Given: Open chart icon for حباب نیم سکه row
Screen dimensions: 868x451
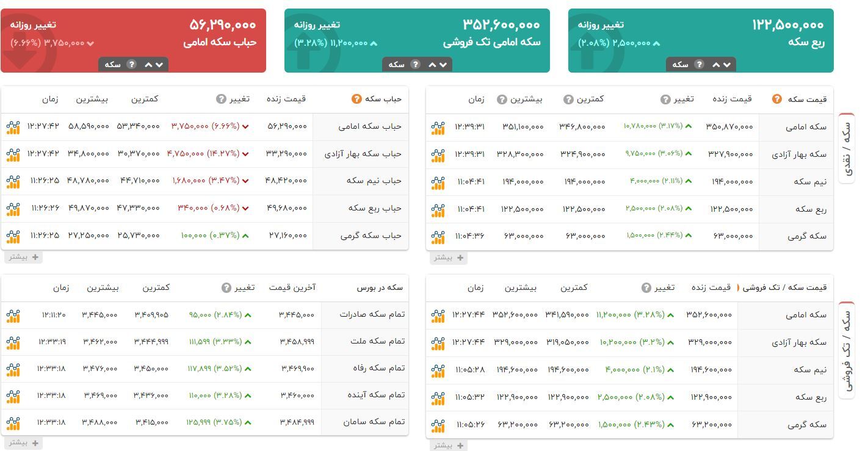Looking at the screenshot, I should pyautogui.click(x=13, y=181).
